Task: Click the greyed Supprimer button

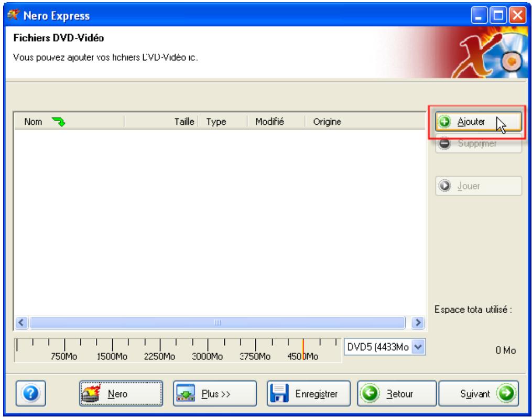Action: click(x=478, y=143)
